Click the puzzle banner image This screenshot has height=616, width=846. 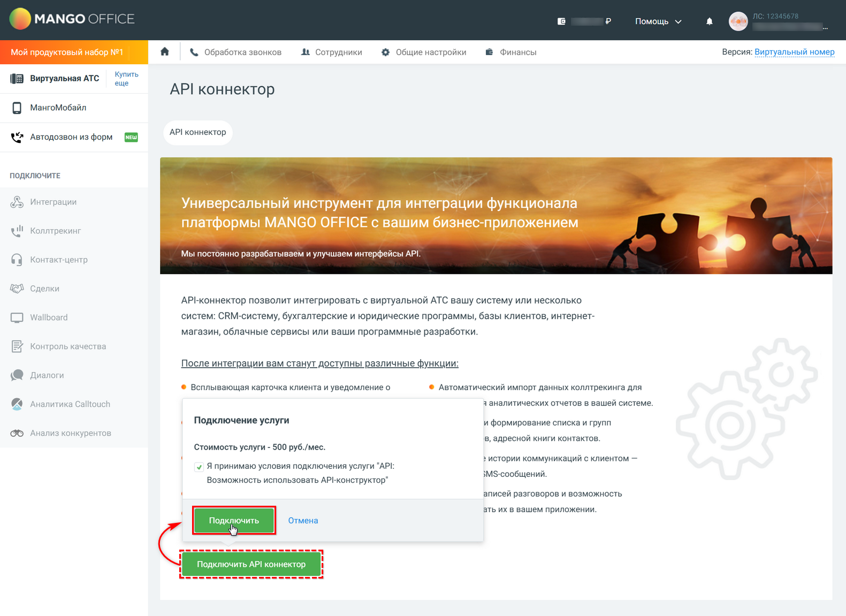point(496,216)
